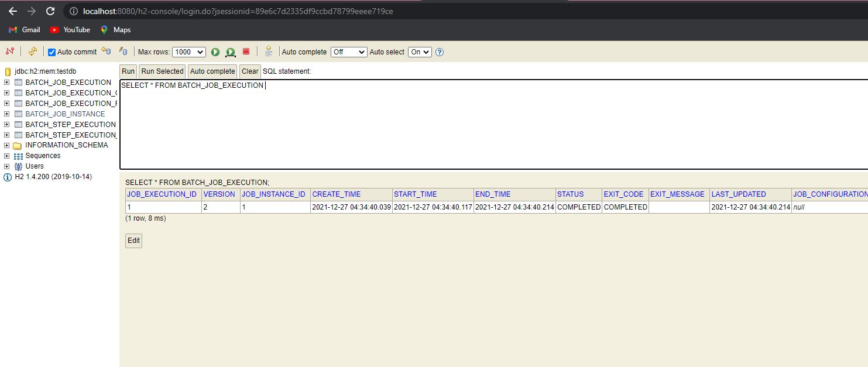
Task: Open the Maps bookmark
Action: 115,30
